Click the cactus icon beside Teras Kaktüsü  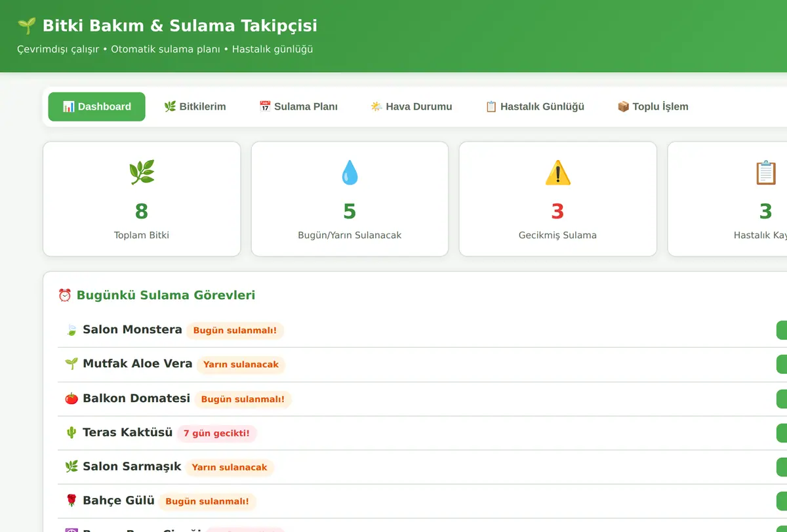point(71,432)
